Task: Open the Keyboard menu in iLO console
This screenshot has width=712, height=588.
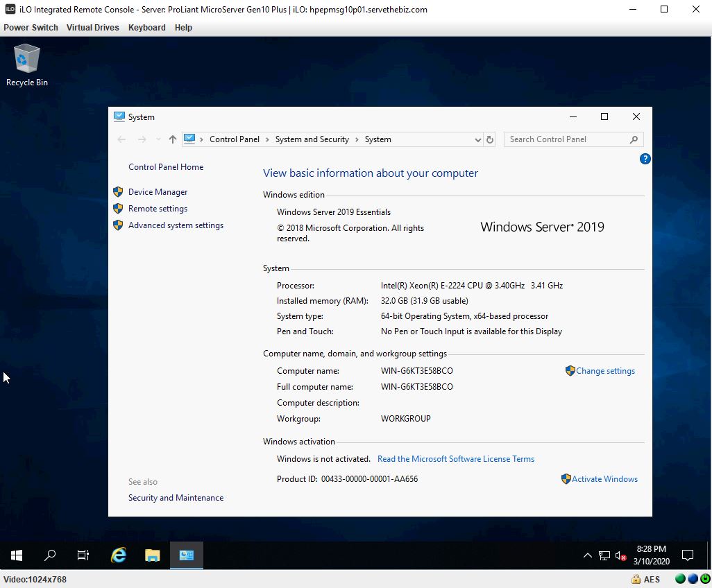Action: 146,28
